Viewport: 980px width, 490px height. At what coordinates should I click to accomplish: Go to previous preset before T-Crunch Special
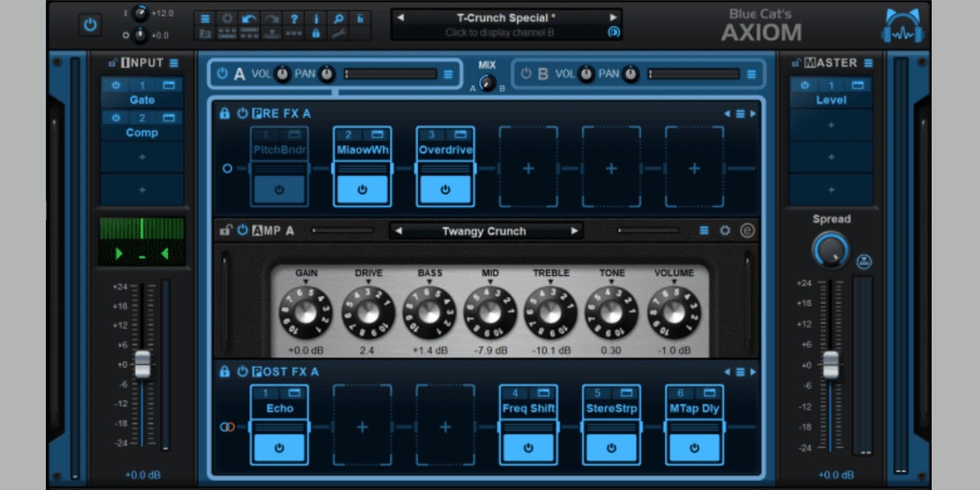[401, 18]
